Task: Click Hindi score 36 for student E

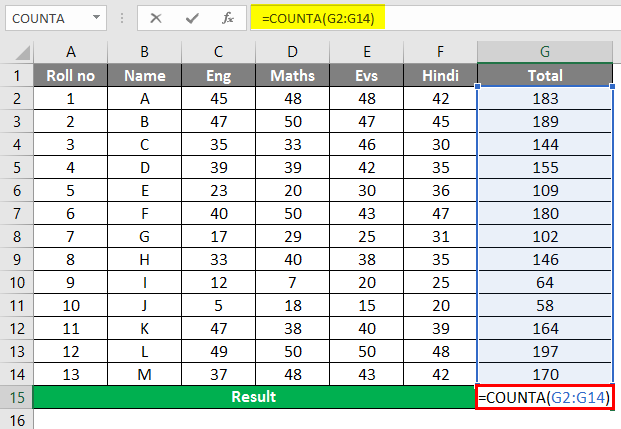Action: [x=440, y=190]
